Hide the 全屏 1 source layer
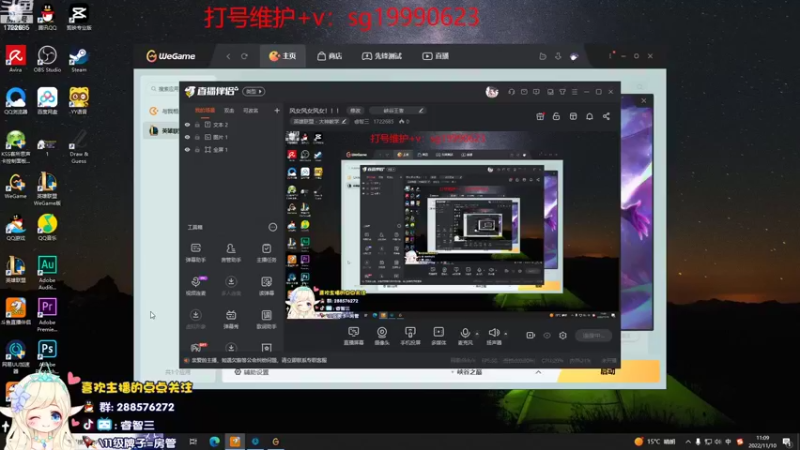The image size is (800, 450). pos(187,149)
